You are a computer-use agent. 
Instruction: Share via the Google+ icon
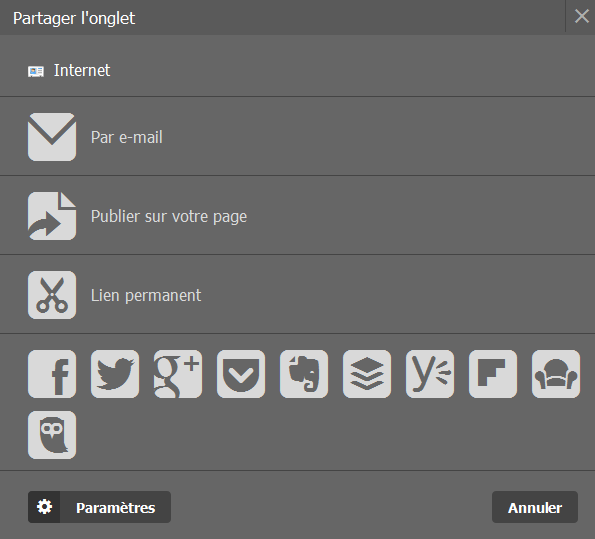click(178, 374)
